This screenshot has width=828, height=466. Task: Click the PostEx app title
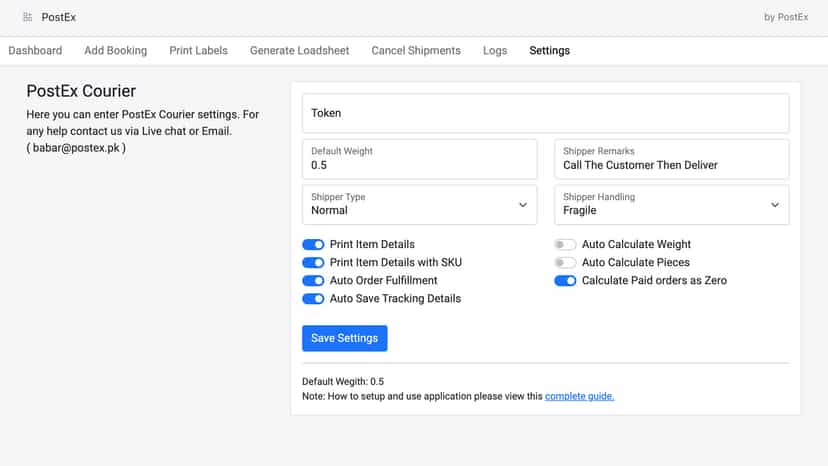click(x=59, y=17)
